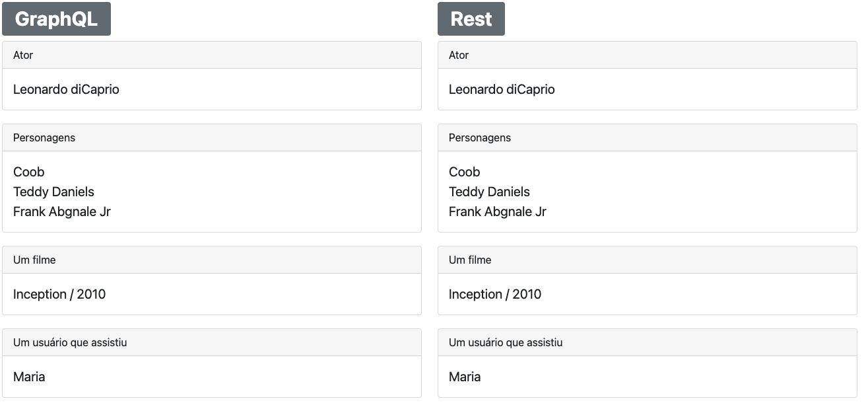The width and height of the screenshot is (868, 411).
Task: Click Inception / 2010 in GraphQL column
Action: [x=59, y=294]
